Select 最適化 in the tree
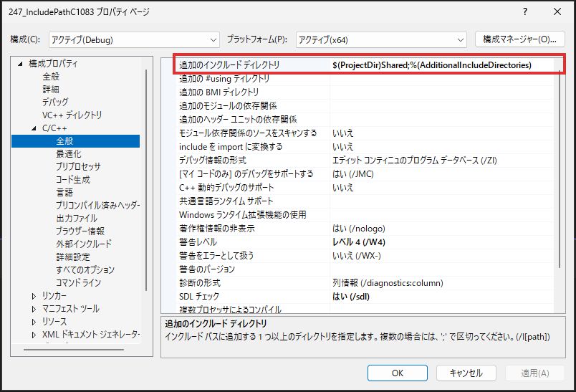The height and width of the screenshot is (392, 576). (69, 153)
